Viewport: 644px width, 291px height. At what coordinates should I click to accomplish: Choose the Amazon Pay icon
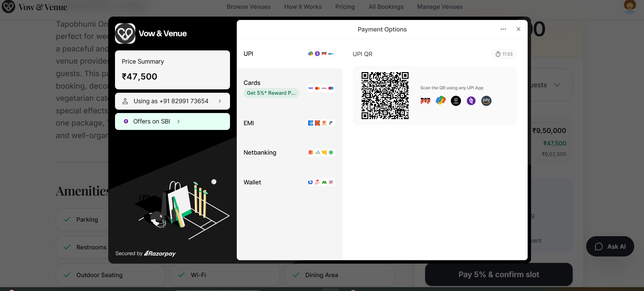click(x=486, y=101)
